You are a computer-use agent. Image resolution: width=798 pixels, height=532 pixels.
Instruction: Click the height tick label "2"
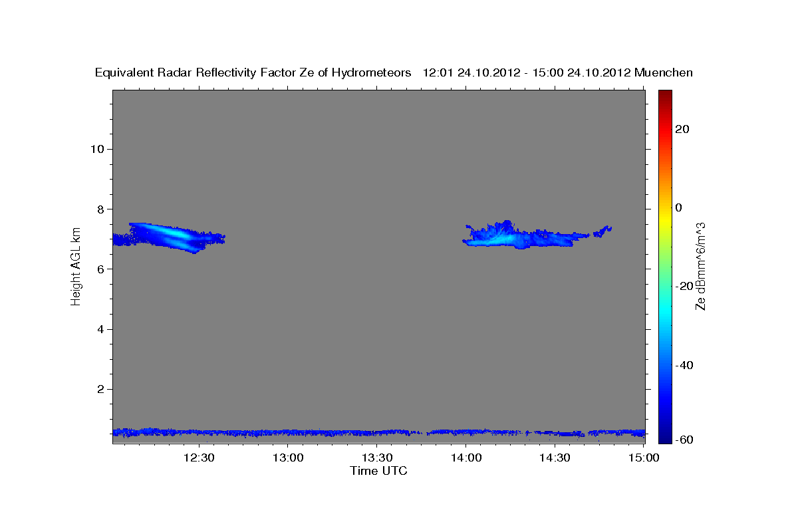tap(100, 389)
